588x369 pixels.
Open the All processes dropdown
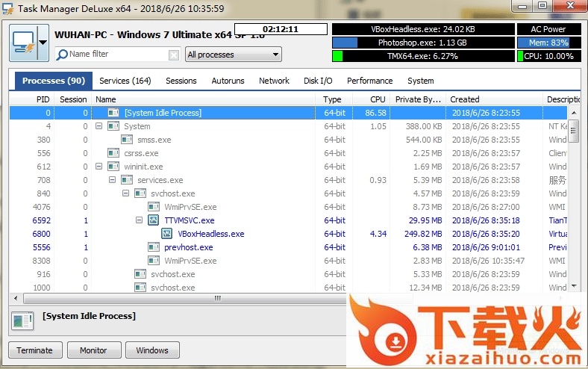234,55
